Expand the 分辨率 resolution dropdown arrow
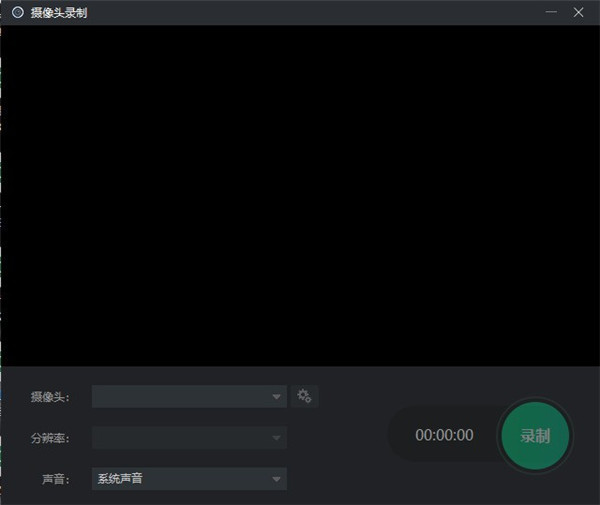 pos(277,438)
